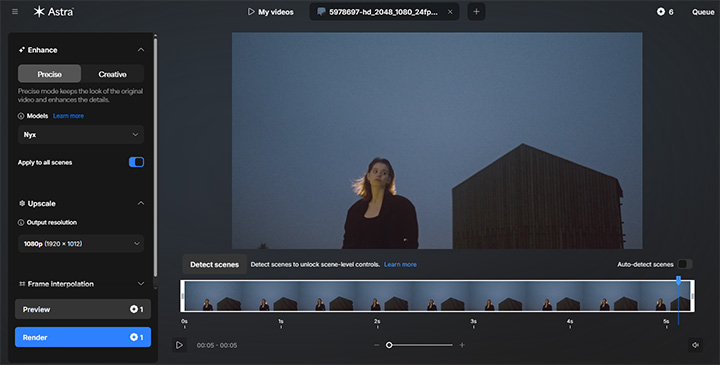Click the left trim handle of the timeline
Viewport: 720px width, 365px height.
(x=183, y=296)
